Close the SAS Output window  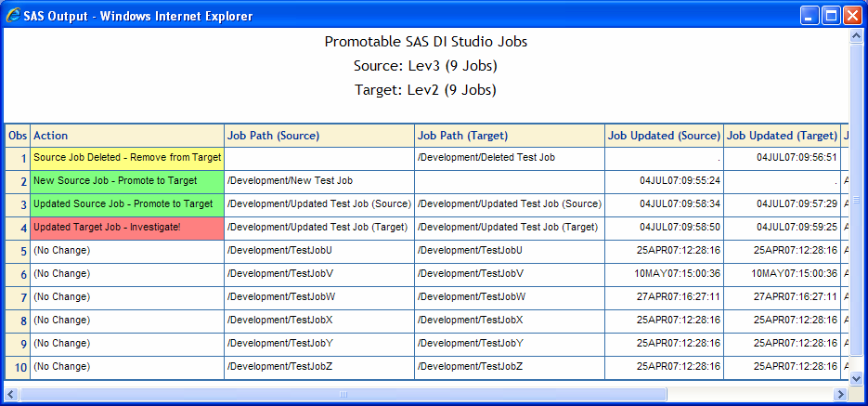click(x=852, y=16)
